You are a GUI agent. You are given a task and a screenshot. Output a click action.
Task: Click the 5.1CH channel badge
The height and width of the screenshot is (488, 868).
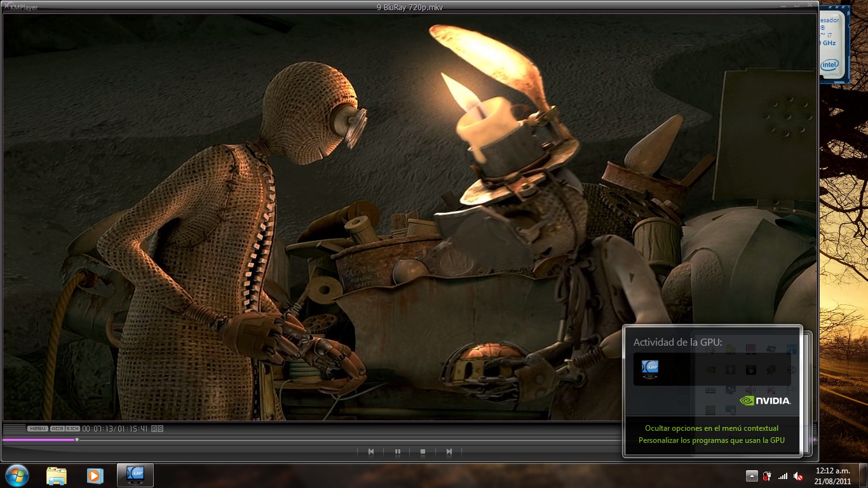coord(72,428)
